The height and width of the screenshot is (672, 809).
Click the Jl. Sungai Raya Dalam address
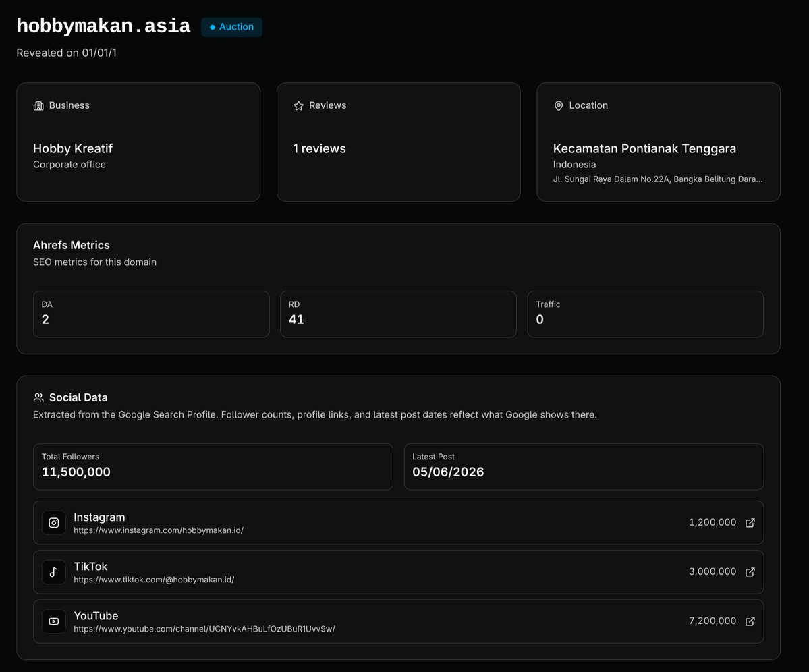tap(658, 179)
